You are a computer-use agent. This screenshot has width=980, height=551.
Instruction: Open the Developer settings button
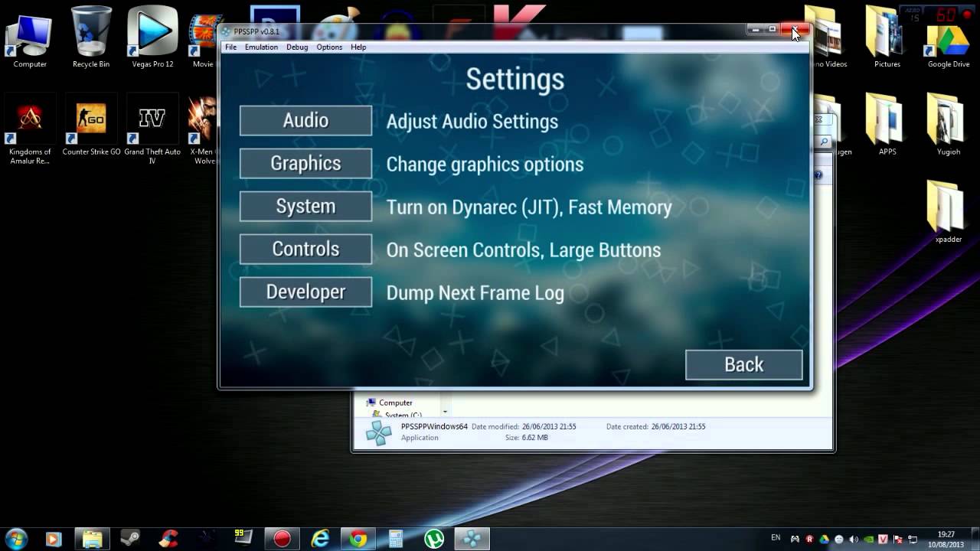click(305, 292)
